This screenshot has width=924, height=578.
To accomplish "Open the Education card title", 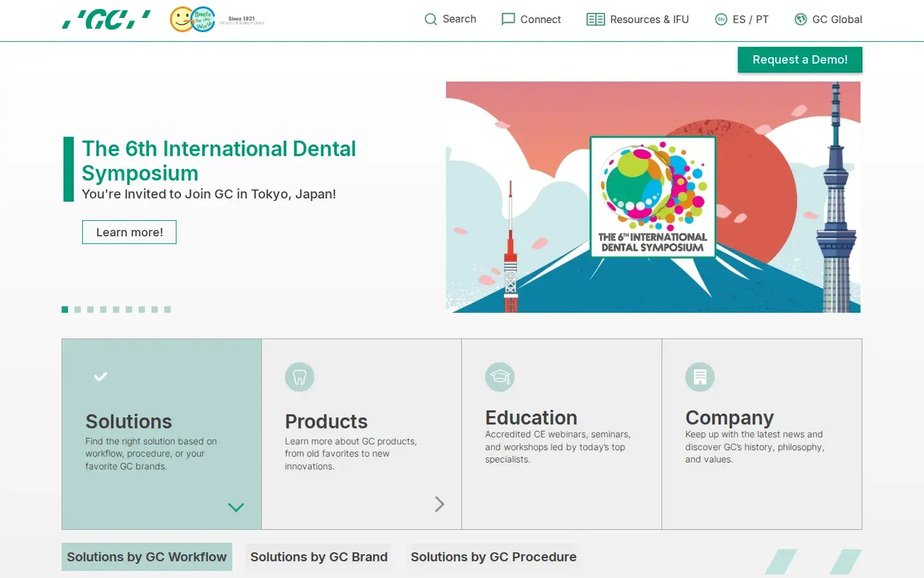I will pyautogui.click(x=531, y=417).
